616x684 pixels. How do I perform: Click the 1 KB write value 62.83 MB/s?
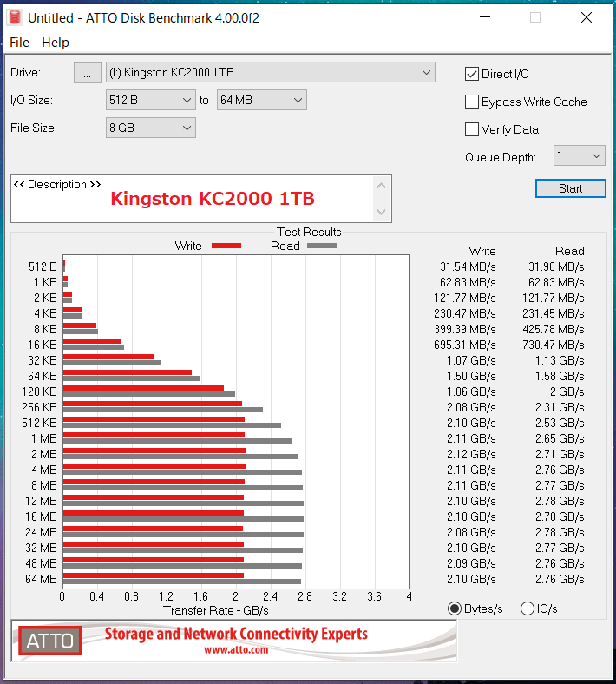pyautogui.click(x=468, y=282)
